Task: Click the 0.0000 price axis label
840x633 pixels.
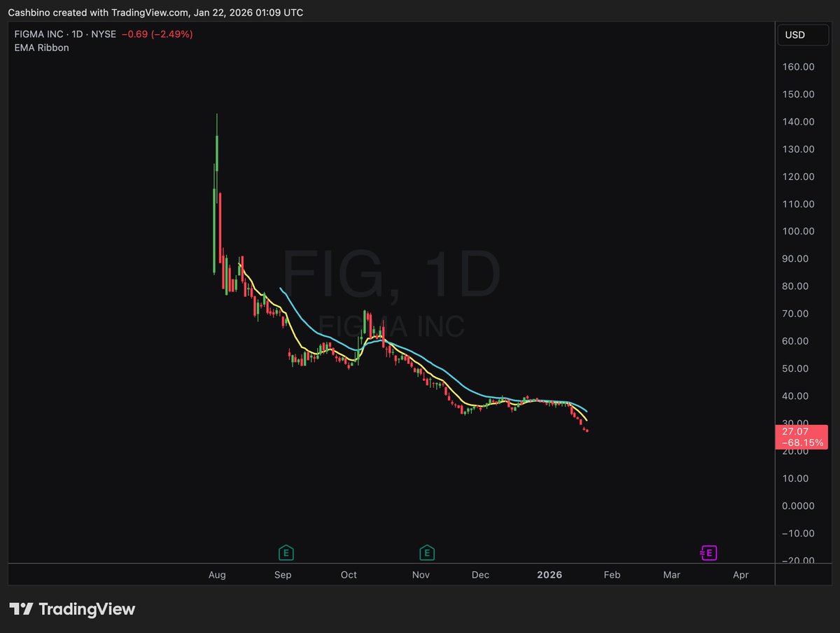Action: (x=799, y=506)
